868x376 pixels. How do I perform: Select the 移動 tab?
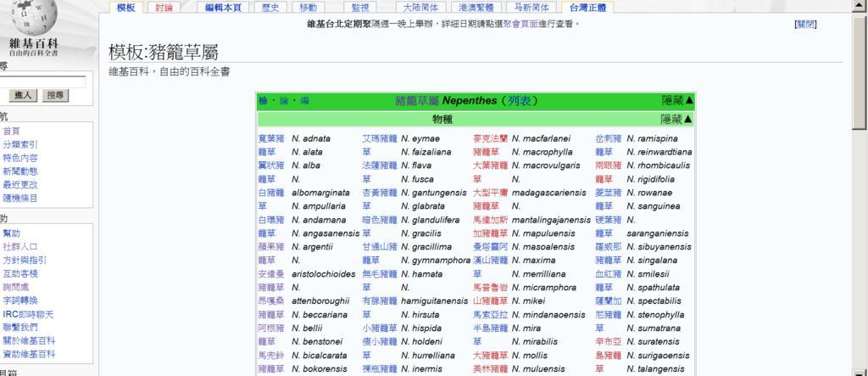tap(309, 8)
